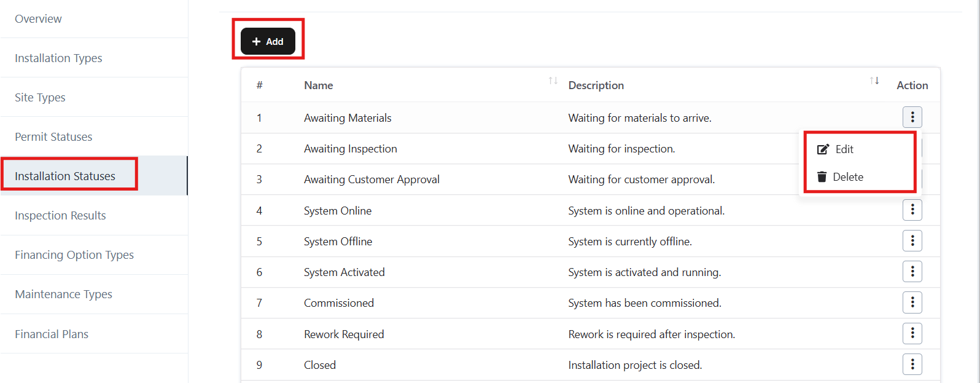Open Installation Types section
Viewport: 980px width, 383px height.
click(x=58, y=58)
